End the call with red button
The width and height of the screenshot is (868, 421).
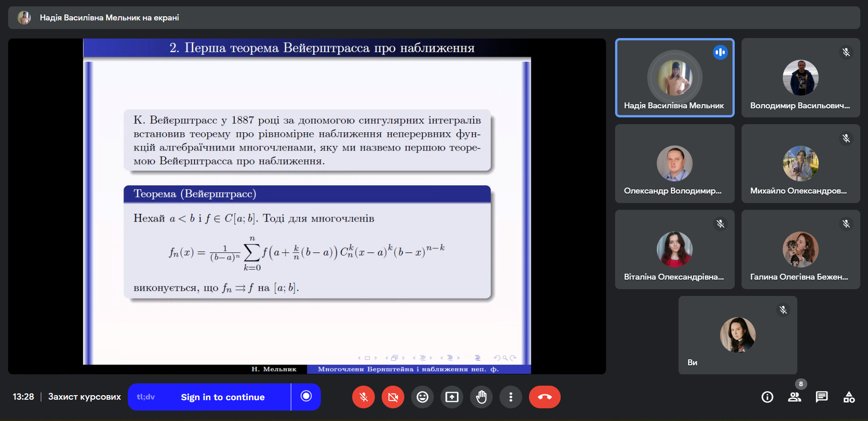[x=545, y=397]
